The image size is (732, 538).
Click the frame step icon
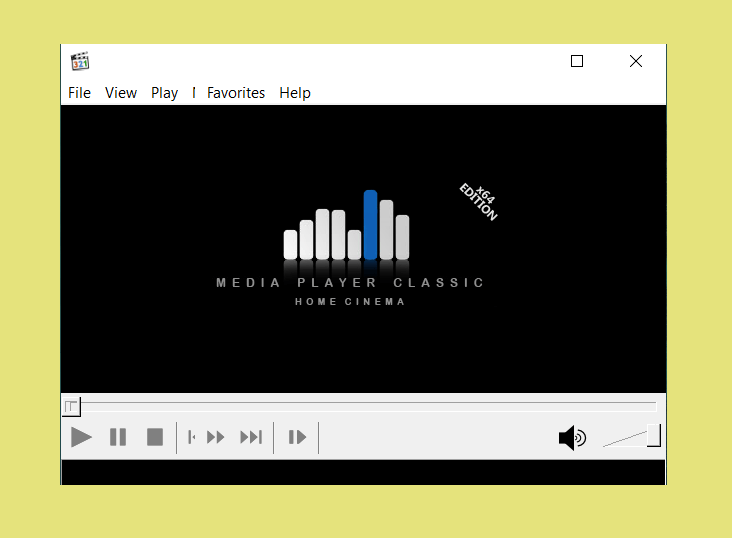pos(297,438)
